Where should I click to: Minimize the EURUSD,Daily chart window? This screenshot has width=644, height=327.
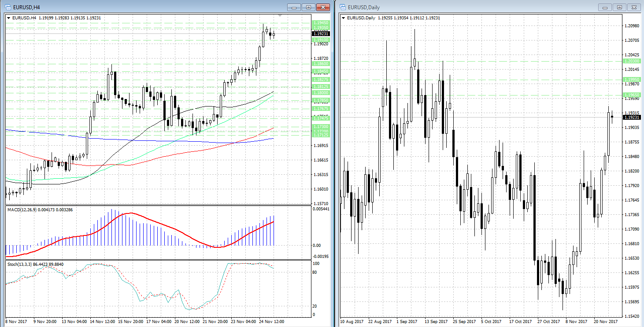[x=604, y=7]
